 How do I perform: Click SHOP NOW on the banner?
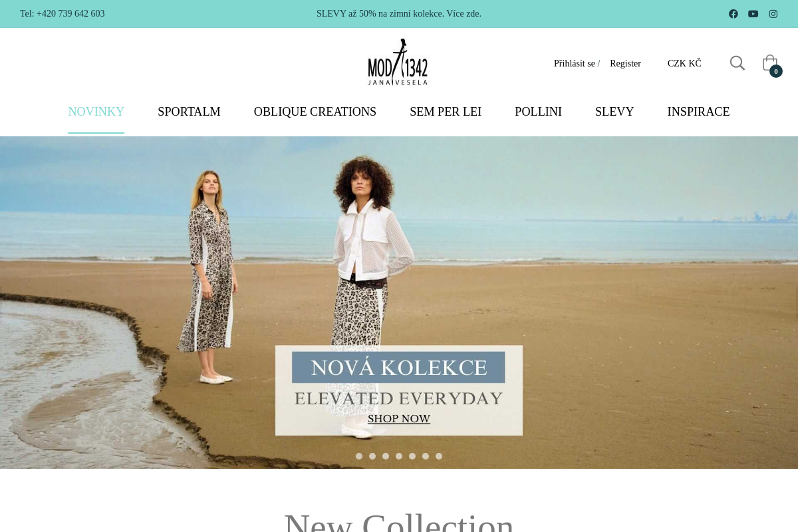399,419
